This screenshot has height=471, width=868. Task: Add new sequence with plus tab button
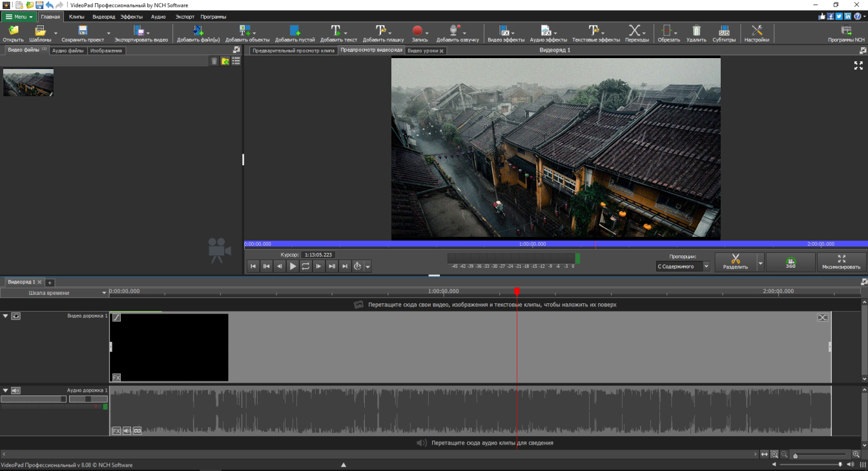(50, 283)
